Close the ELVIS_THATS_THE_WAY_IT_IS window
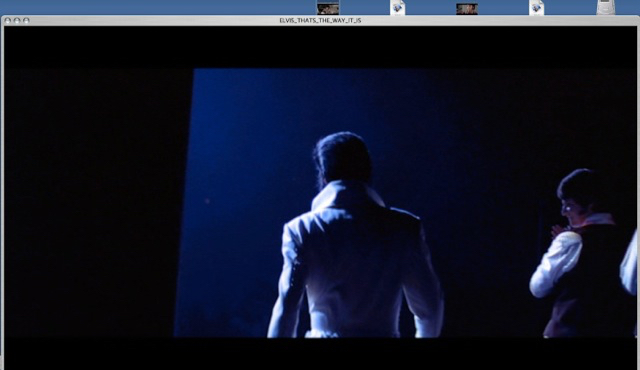 pyautogui.click(x=8, y=20)
